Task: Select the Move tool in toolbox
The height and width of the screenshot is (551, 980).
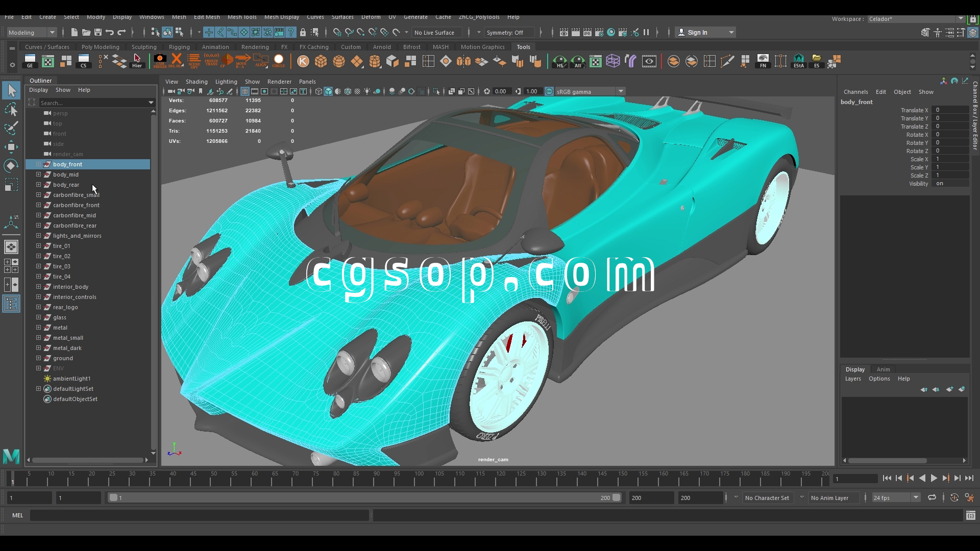Action: [11, 147]
